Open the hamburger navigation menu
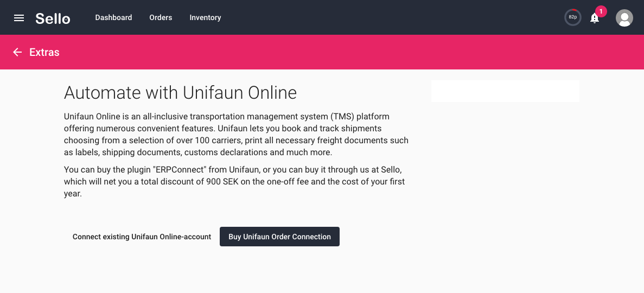The width and height of the screenshot is (644, 293). pos(19,18)
